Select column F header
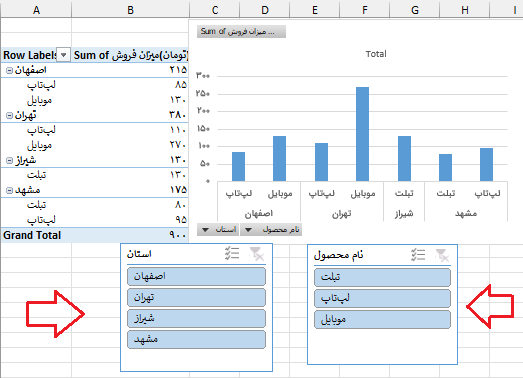Image resolution: width=523 pixels, height=378 pixels. pyautogui.click(x=365, y=9)
